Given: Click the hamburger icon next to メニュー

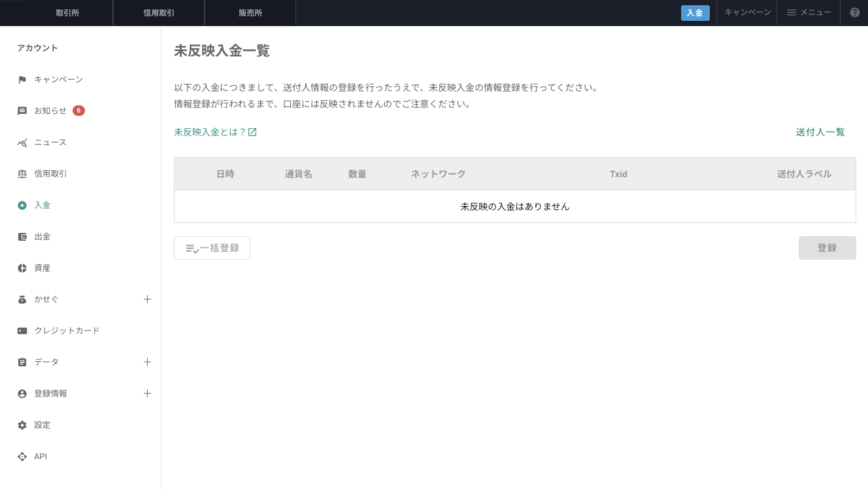Looking at the screenshot, I should [x=791, y=12].
